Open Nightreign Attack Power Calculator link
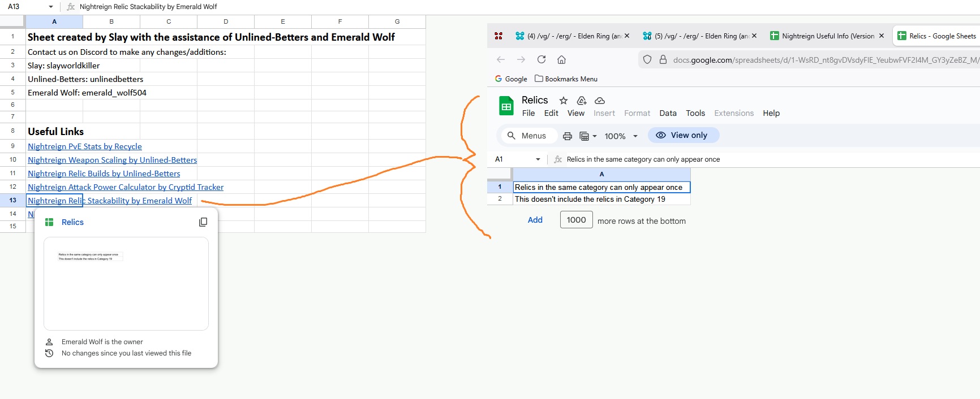The width and height of the screenshot is (980, 399). click(126, 187)
